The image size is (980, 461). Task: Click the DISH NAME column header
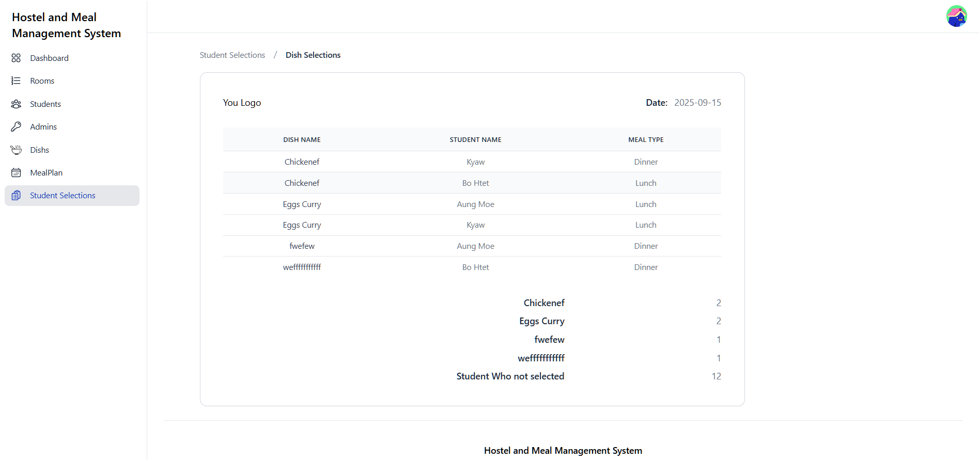302,139
